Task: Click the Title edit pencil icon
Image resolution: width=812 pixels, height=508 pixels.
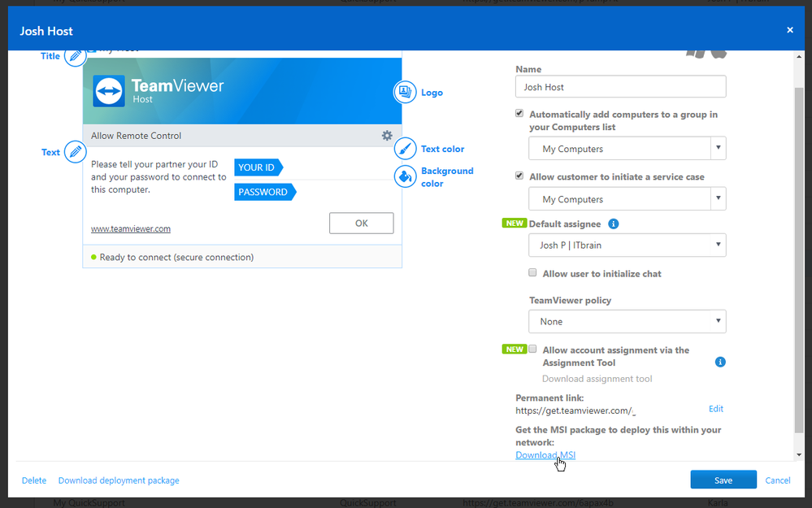Action: [75, 56]
